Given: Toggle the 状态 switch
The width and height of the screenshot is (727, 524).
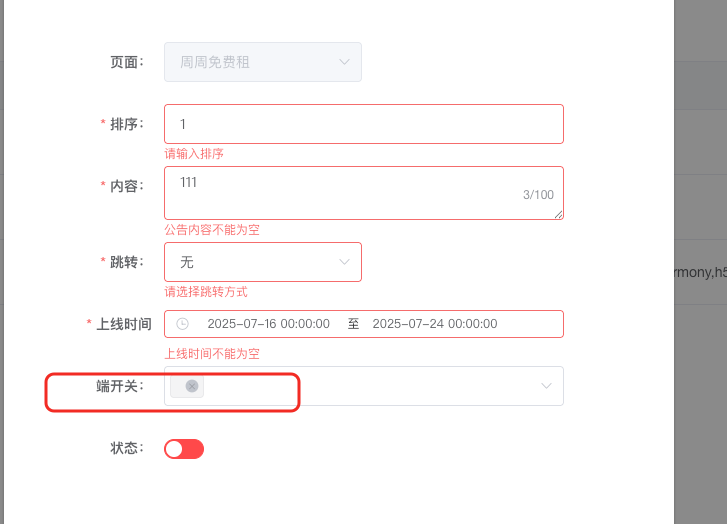Looking at the screenshot, I should (184, 449).
